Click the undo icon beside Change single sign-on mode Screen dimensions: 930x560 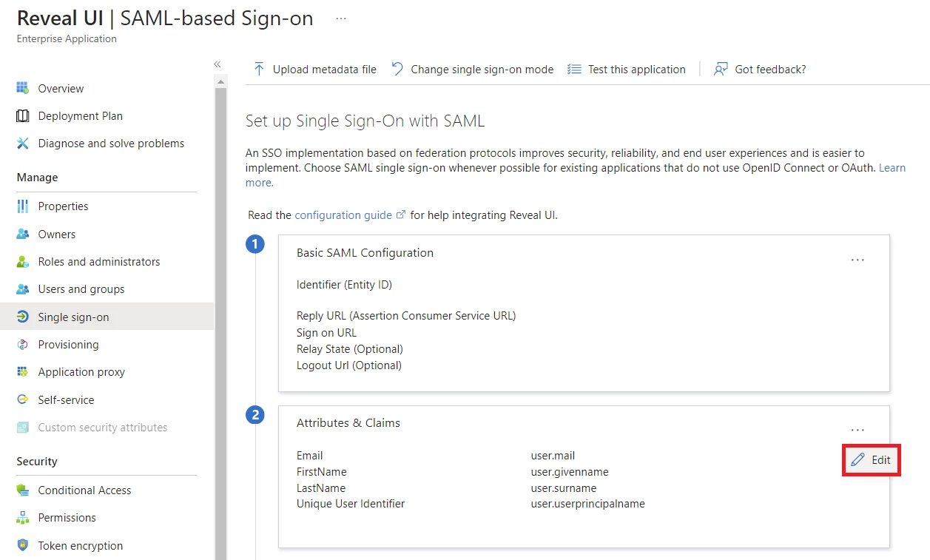tap(397, 69)
